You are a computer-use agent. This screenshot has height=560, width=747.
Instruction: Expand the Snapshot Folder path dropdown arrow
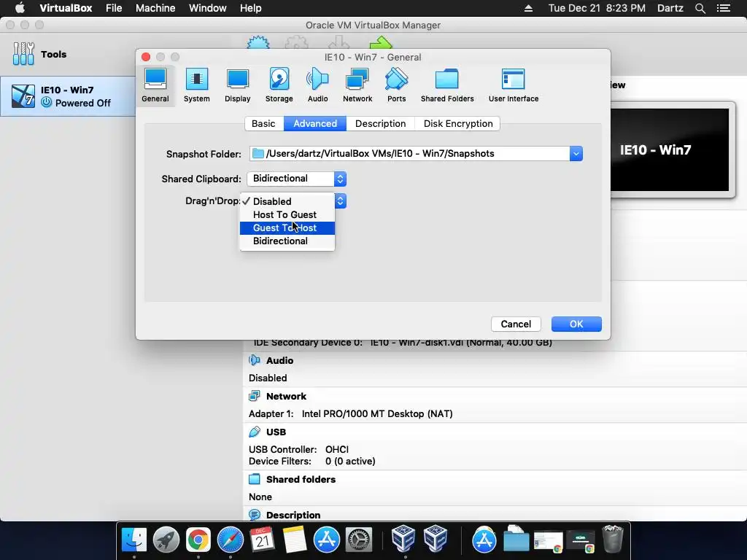pyautogui.click(x=576, y=154)
